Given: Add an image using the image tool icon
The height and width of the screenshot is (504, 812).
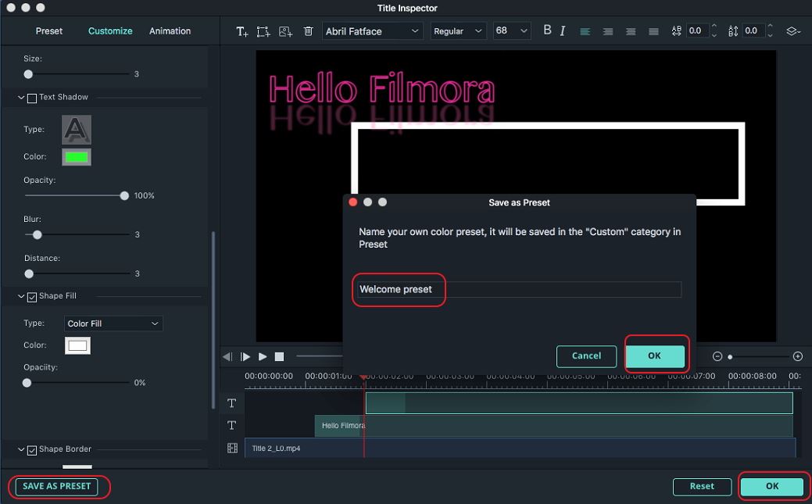Looking at the screenshot, I should point(285,31).
